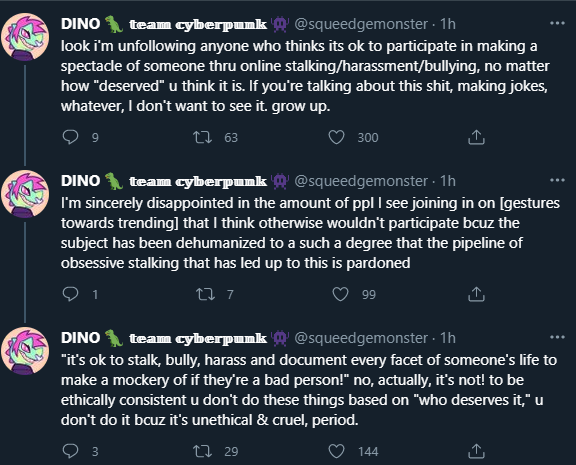
Task: Reply to the 'ethically consistent' tweet
Action: [x=70, y=451]
